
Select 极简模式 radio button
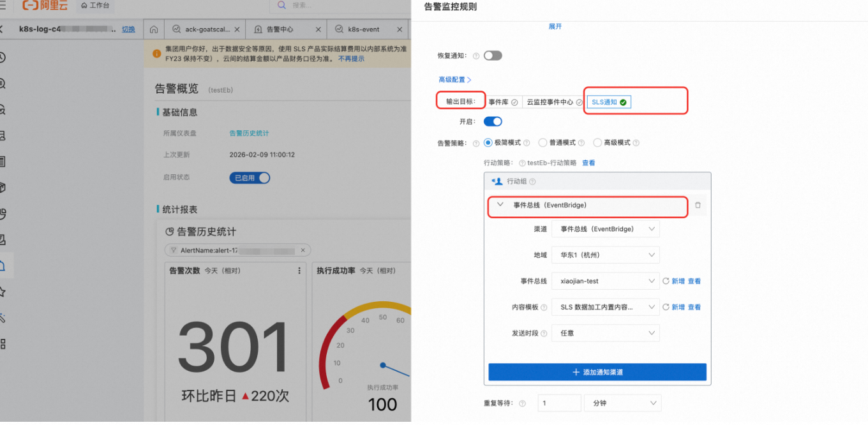pyautogui.click(x=488, y=143)
